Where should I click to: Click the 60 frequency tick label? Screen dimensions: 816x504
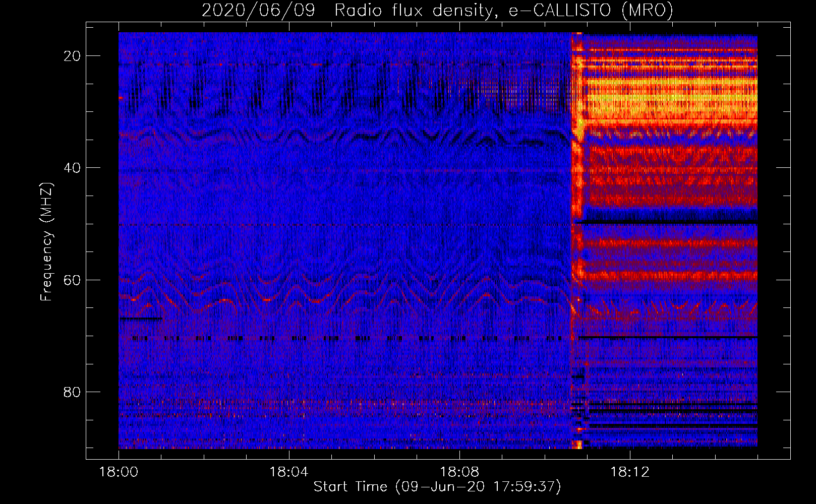pos(73,280)
